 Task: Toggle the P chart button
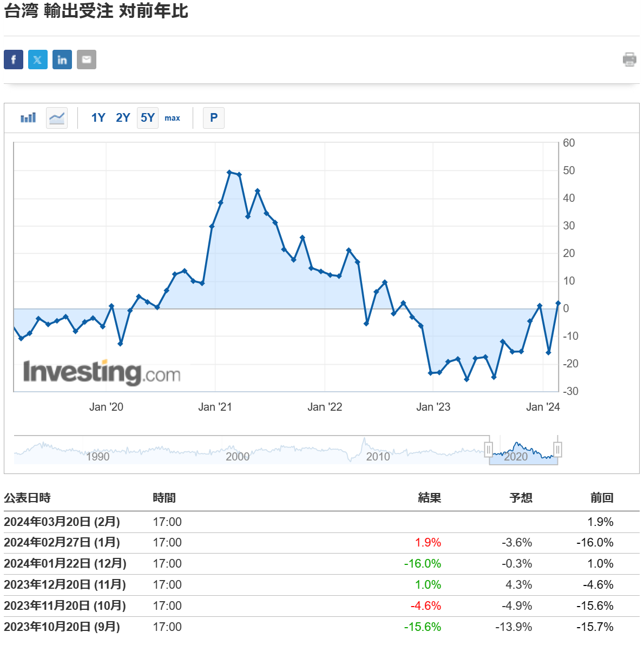(214, 117)
